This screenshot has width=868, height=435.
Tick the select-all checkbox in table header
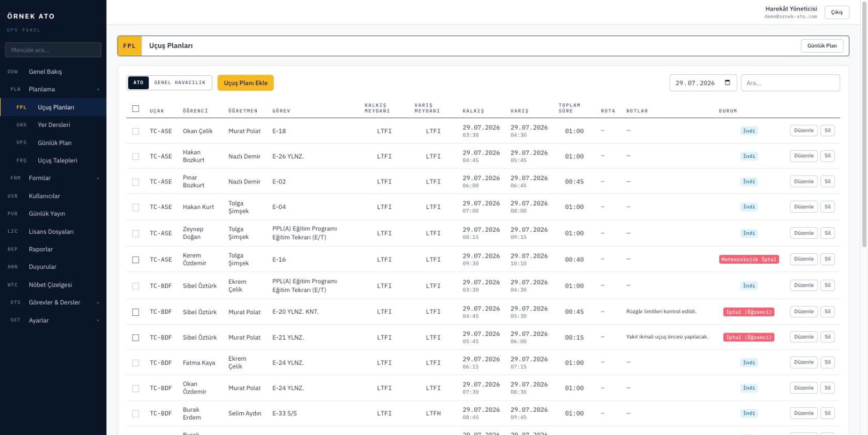pos(135,109)
